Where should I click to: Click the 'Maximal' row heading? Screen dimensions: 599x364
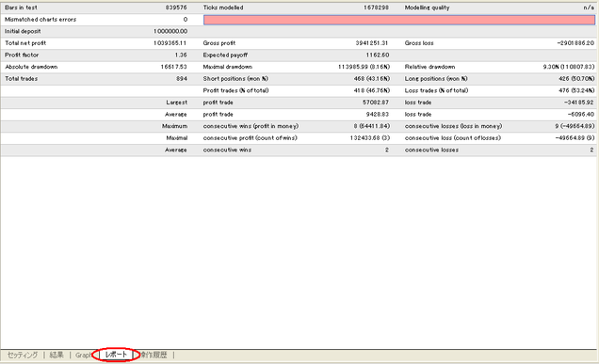pos(177,137)
